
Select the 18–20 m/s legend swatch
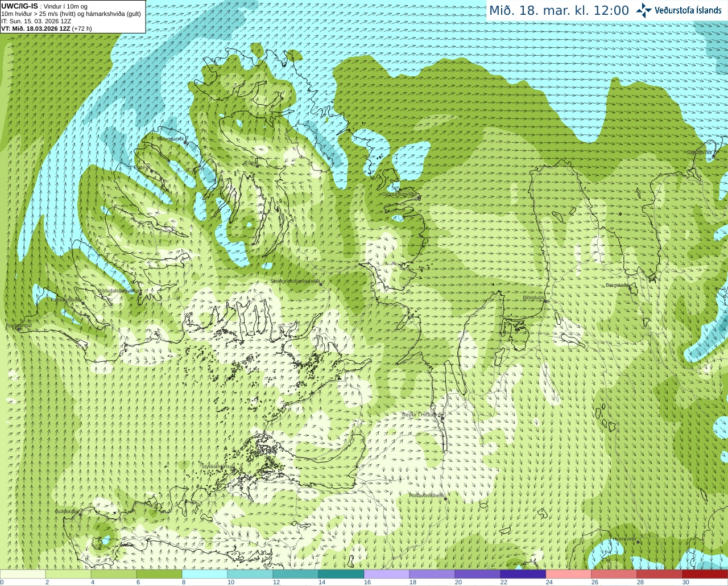(x=432, y=574)
